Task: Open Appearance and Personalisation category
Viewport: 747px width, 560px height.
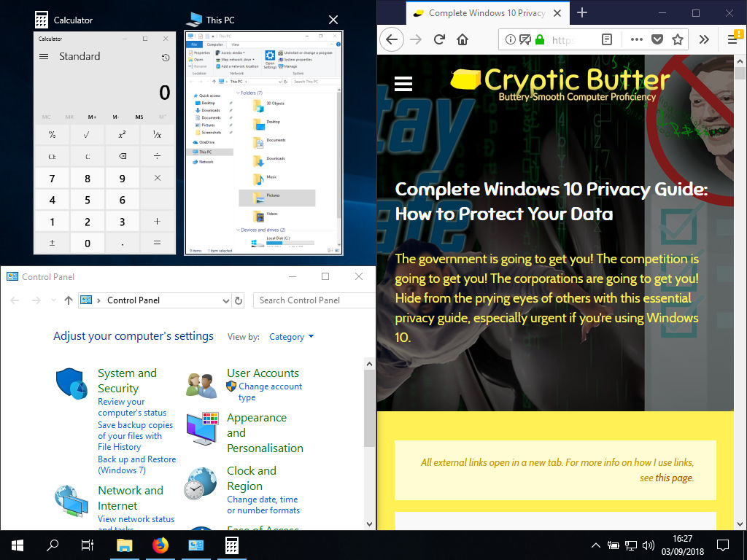Action: pos(265,433)
